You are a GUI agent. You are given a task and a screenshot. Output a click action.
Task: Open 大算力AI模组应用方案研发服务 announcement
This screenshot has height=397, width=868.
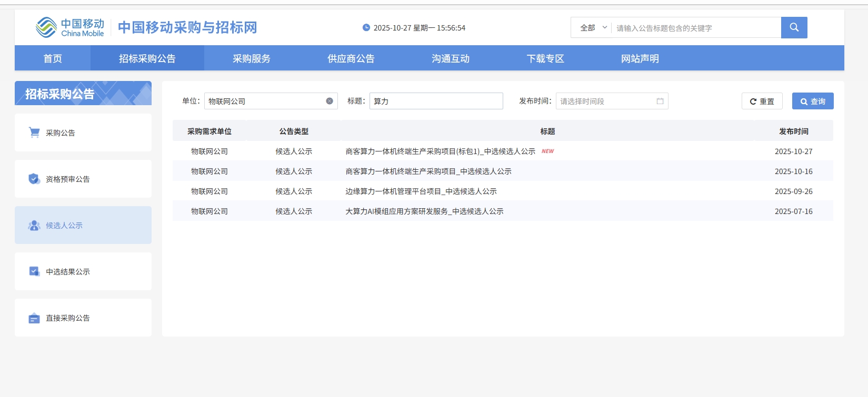(x=424, y=211)
